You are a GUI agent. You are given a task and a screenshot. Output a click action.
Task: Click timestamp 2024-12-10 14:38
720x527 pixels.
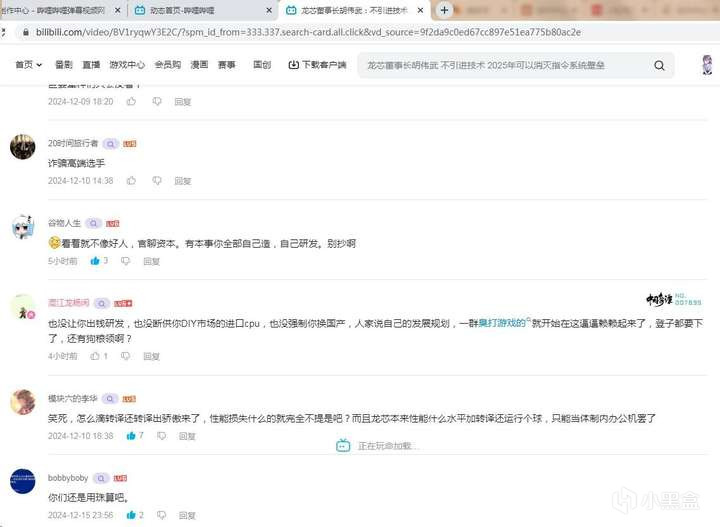coord(80,181)
